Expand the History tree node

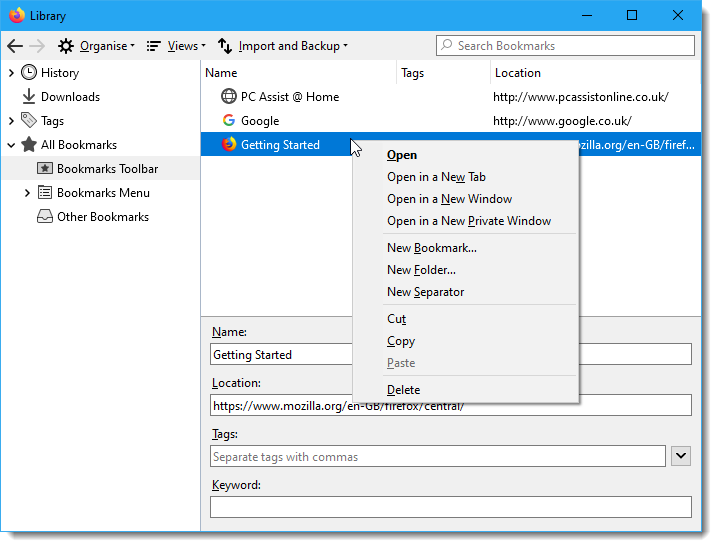11,73
